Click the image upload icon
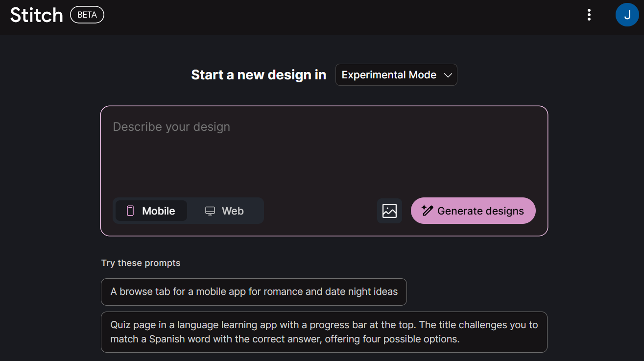 [x=389, y=211]
